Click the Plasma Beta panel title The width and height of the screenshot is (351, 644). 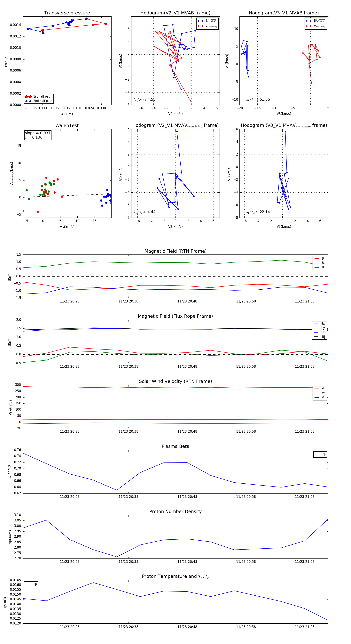[x=175, y=446]
